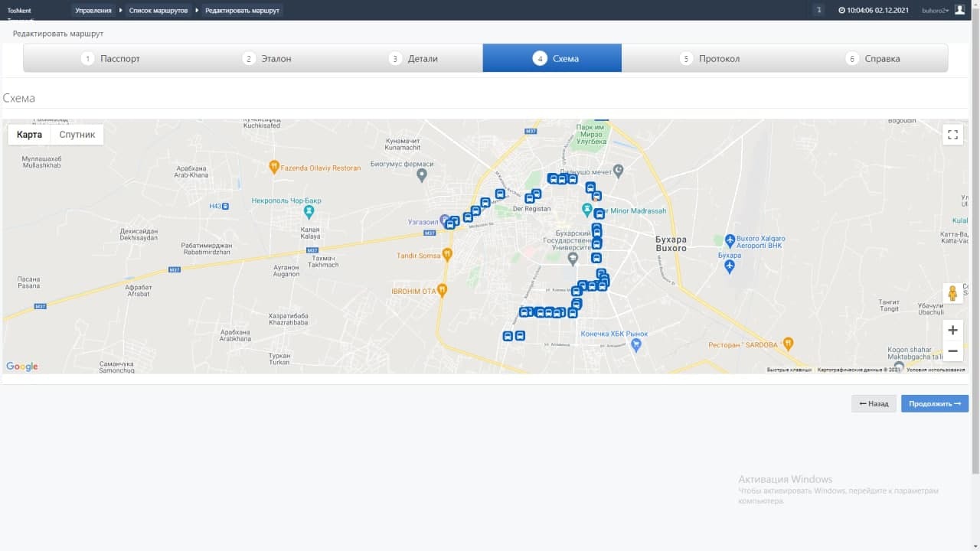980x551 pixels.
Task: Click the Картографические данные © 2021 text
Action: [858, 370]
